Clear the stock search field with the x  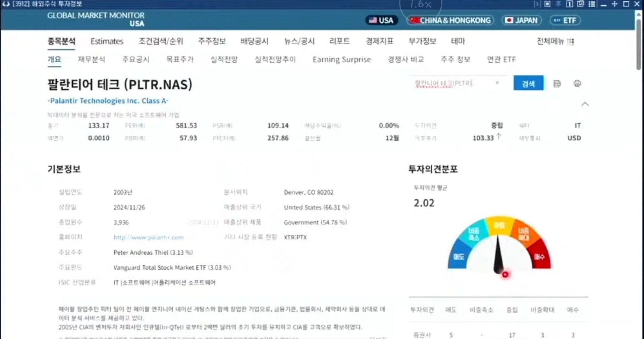[x=497, y=83]
